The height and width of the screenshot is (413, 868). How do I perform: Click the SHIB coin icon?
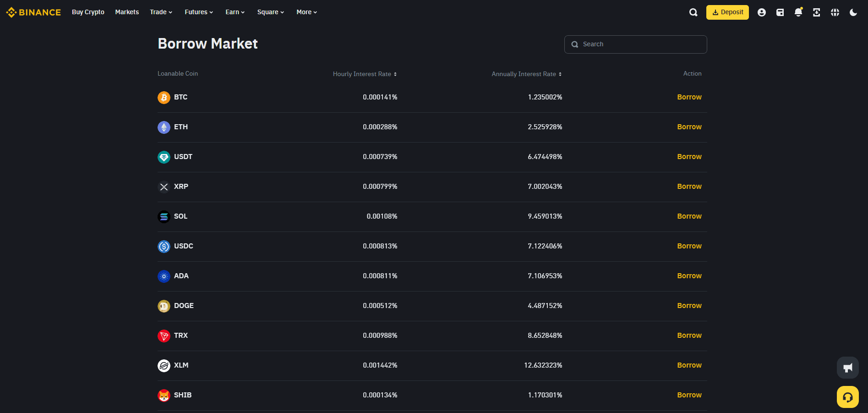[x=164, y=395]
